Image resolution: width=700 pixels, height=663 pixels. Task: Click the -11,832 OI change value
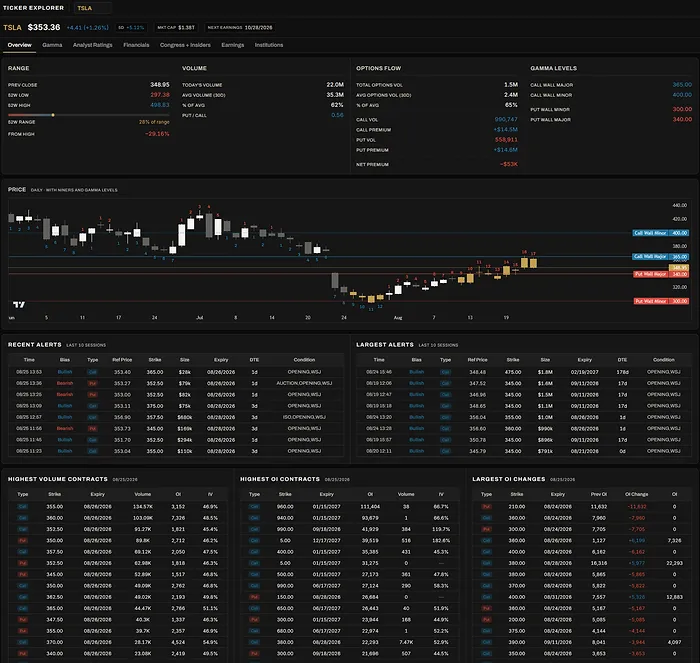click(637, 507)
